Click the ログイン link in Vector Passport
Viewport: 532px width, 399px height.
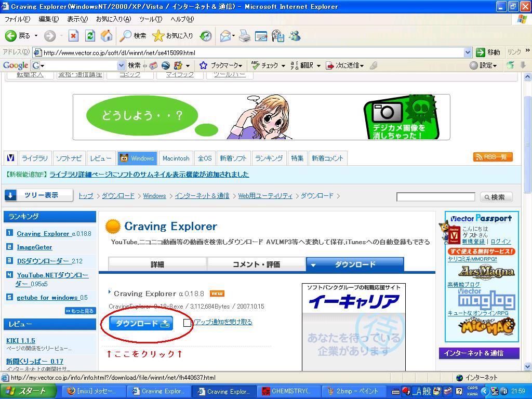(500, 241)
